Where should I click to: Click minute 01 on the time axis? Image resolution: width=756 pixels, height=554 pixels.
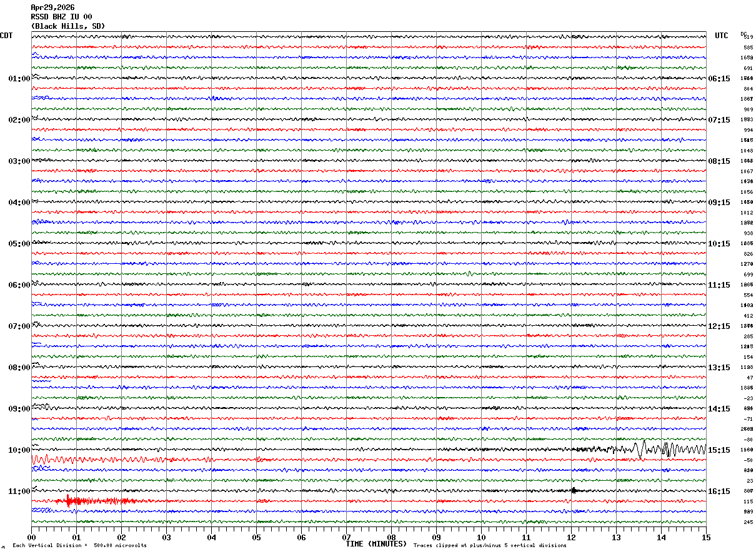pos(76,537)
